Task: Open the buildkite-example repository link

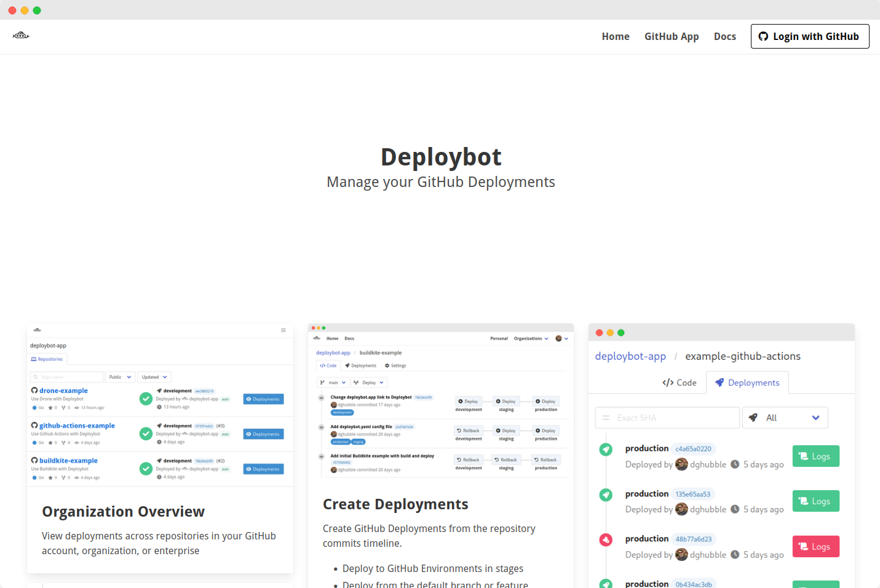Action: (68, 461)
